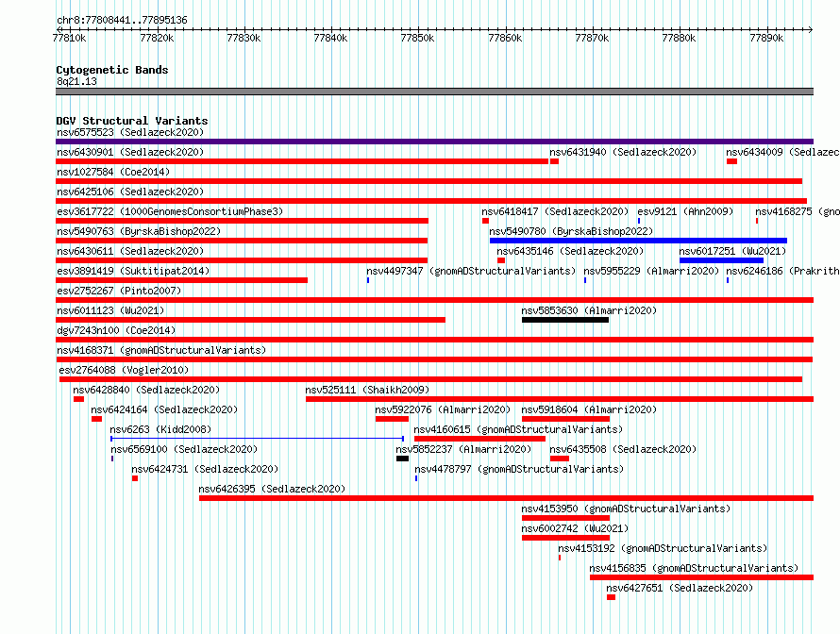The width and height of the screenshot is (840, 634).
Task: Open nsv5490763 (ByrskaBishop2022) label
Action: click(139, 231)
